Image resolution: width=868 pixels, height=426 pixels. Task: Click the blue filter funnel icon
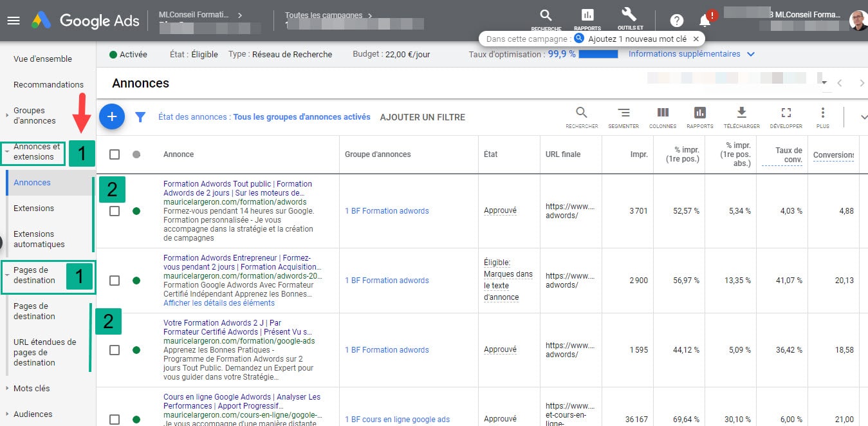pos(140,117)
